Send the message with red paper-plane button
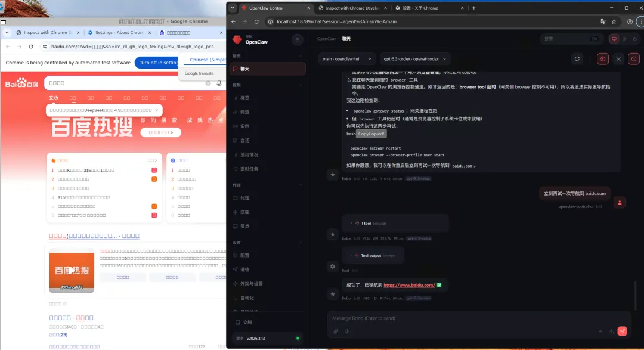Screen dimensions: 644x350 coord(622,331)
